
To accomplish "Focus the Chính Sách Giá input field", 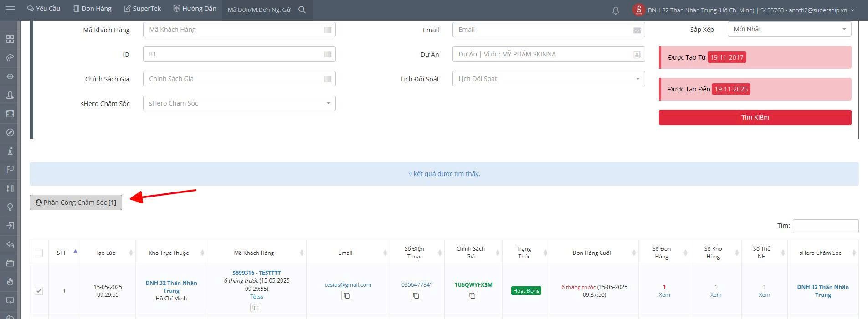I will coord(239,79).
